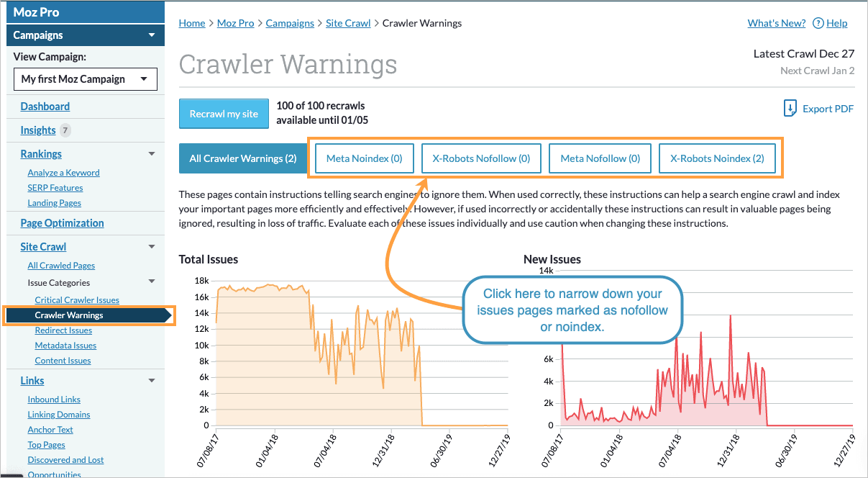
Task: Open Redirect Issues from the sidebar
Action: coord(65,330)
